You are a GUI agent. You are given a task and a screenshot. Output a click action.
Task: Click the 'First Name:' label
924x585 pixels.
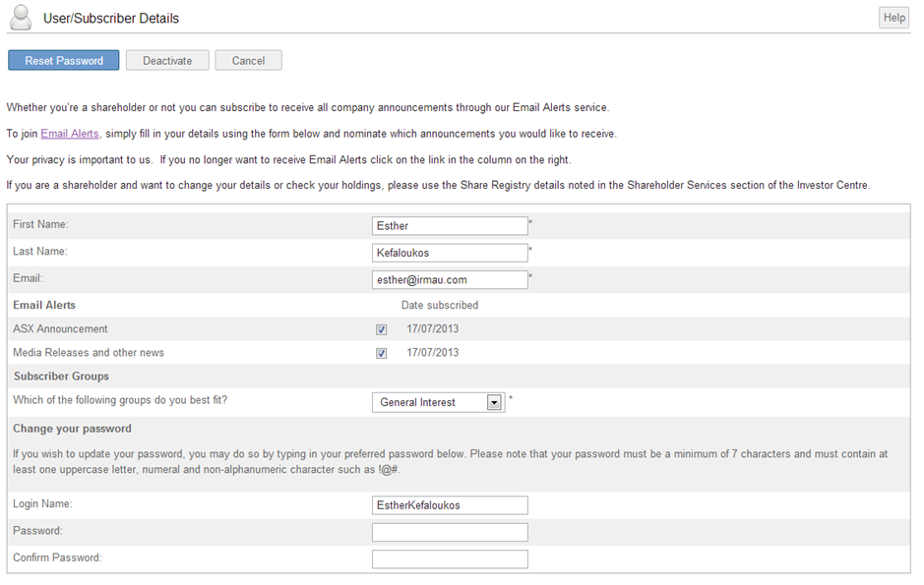tap(40, 224)
